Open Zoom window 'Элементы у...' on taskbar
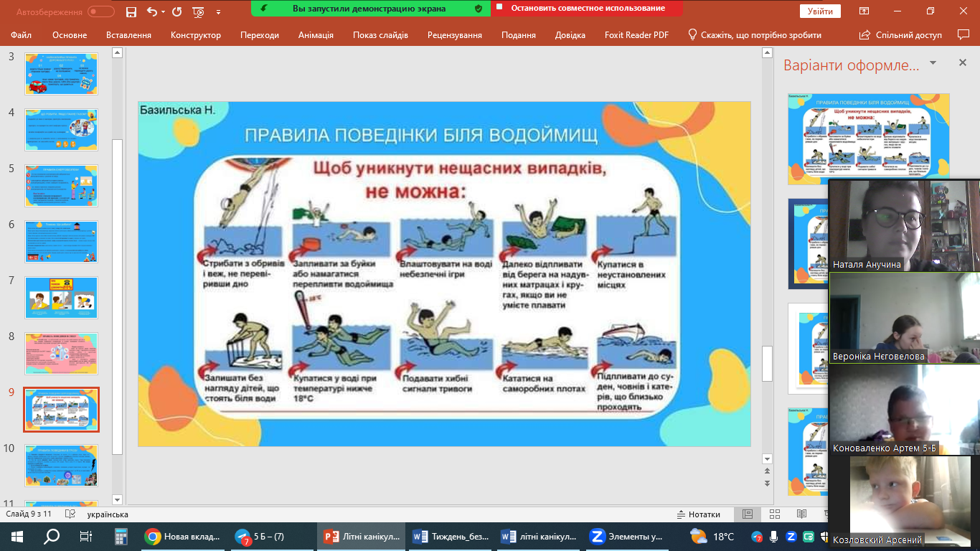The width and height of the screenshot is (980, 551). point(627,536)
